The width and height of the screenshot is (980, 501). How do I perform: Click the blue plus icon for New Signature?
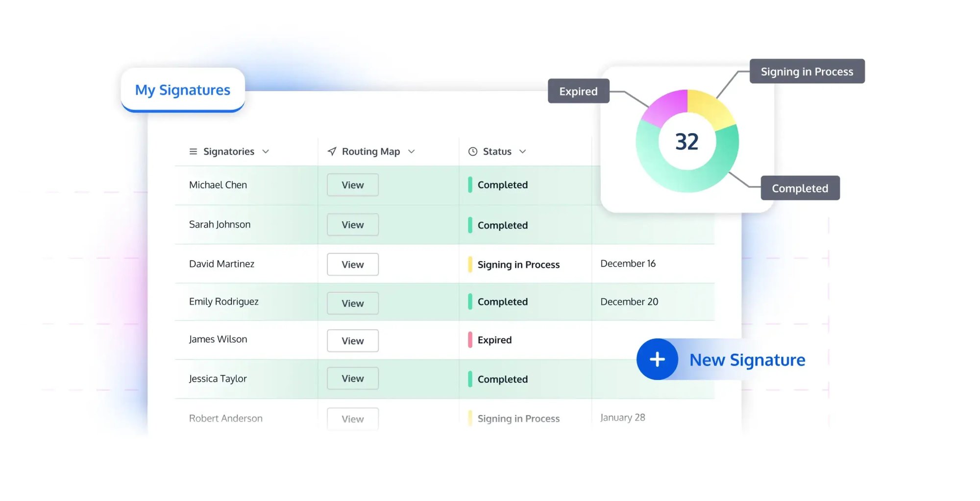[x=657, y=359]
